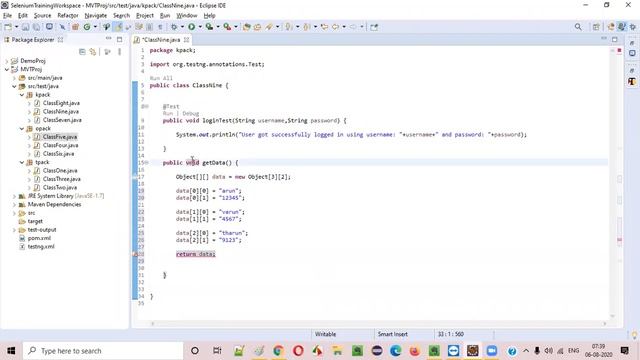Toggle the Pin Editor toolbar icon
The image size is (640, 360).
click(374, 27)
